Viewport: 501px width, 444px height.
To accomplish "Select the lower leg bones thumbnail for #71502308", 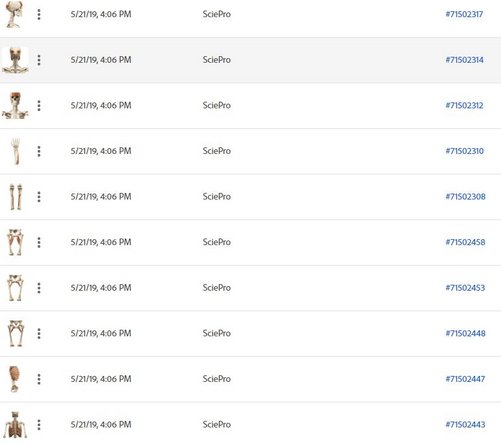I will click(x=16, y=197).
